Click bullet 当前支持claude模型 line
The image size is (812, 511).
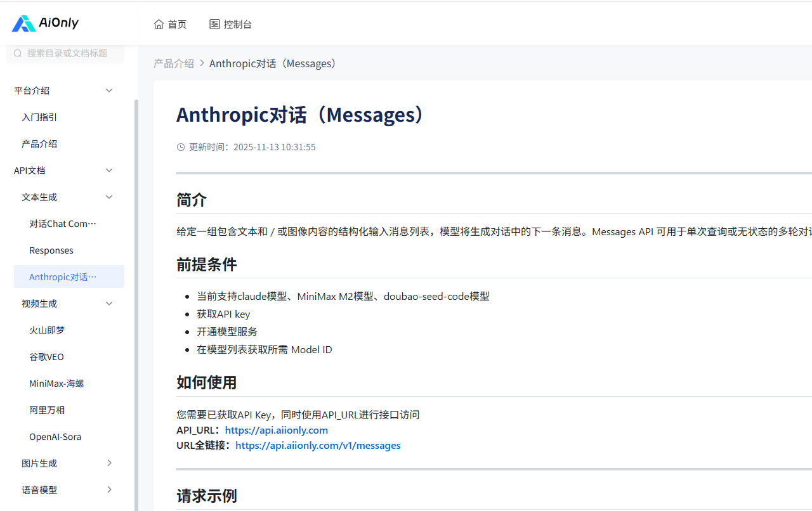pos(343,296)
